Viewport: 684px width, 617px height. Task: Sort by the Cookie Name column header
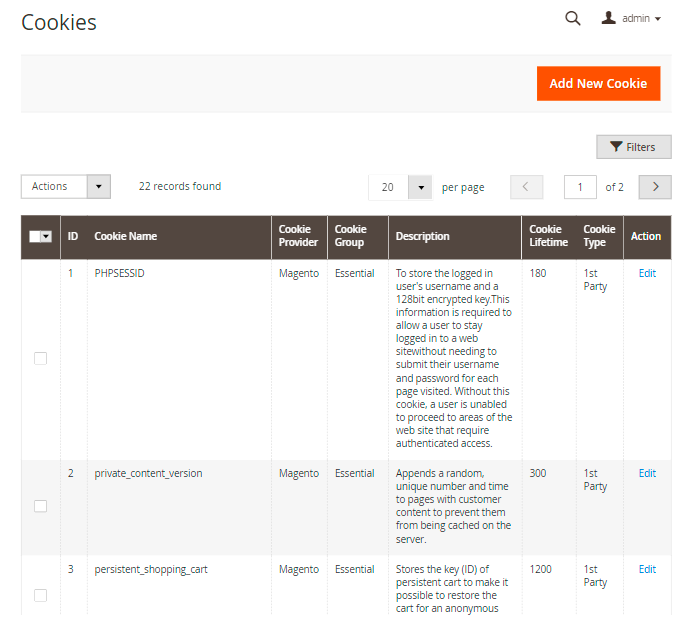click(x=126, y=237)
